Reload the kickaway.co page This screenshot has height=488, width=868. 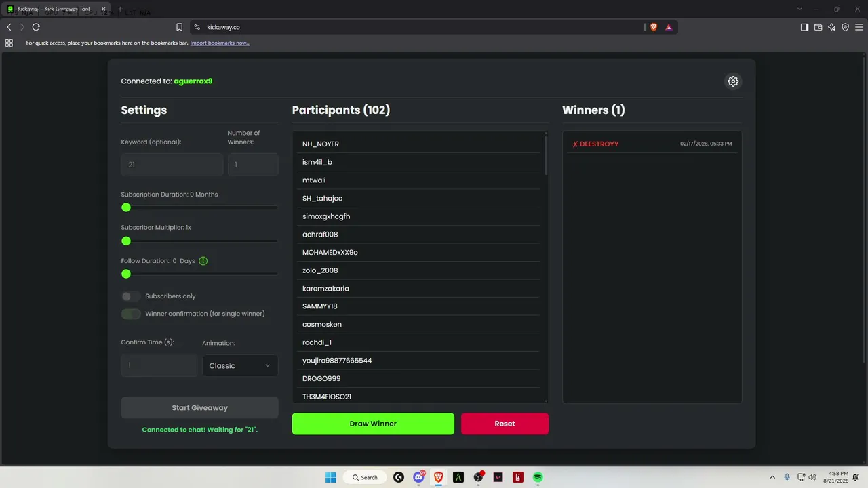pos(36,27)
